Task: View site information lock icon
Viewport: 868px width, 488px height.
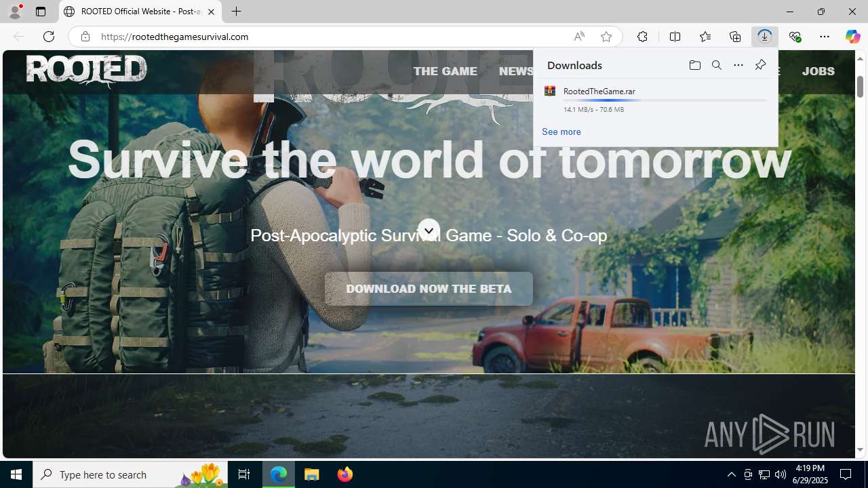Action: (85, 37)
